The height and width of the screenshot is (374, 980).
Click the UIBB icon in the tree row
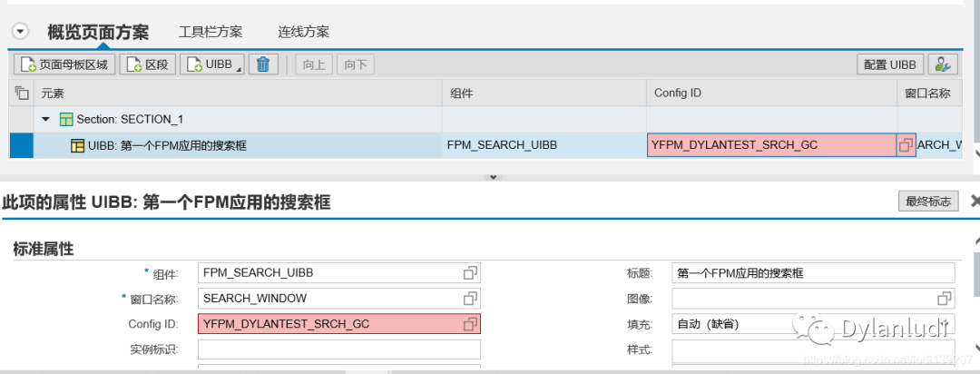coord(77,146)
